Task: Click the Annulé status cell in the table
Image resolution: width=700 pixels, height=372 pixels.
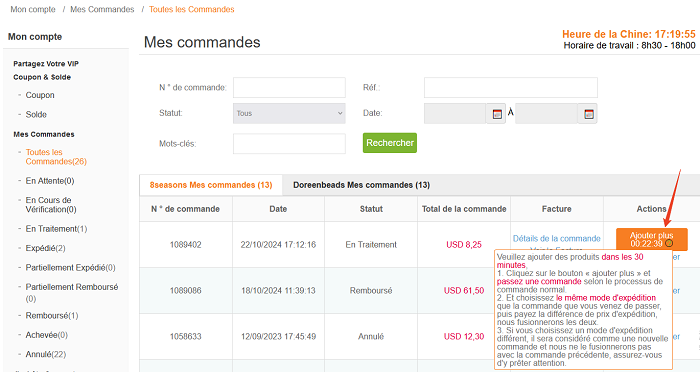Action: tap(371, 336)
